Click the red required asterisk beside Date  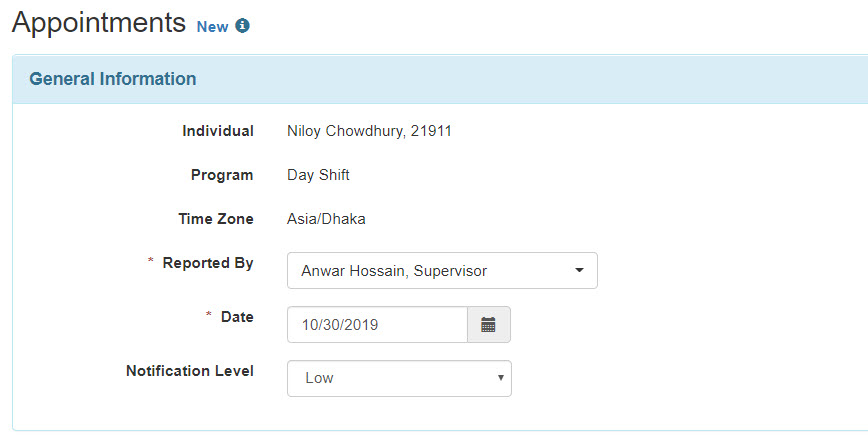coord(209,314)
